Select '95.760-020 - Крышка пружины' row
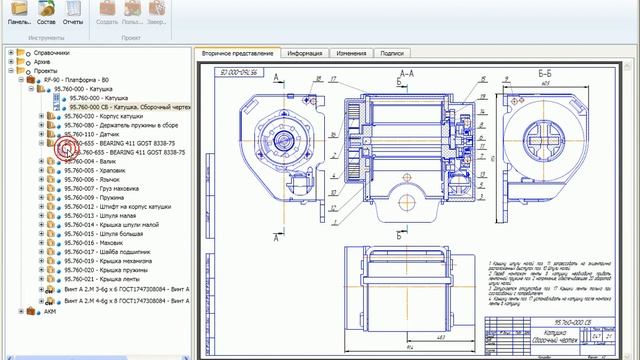 pyautogui.click(x=106, y=270)
